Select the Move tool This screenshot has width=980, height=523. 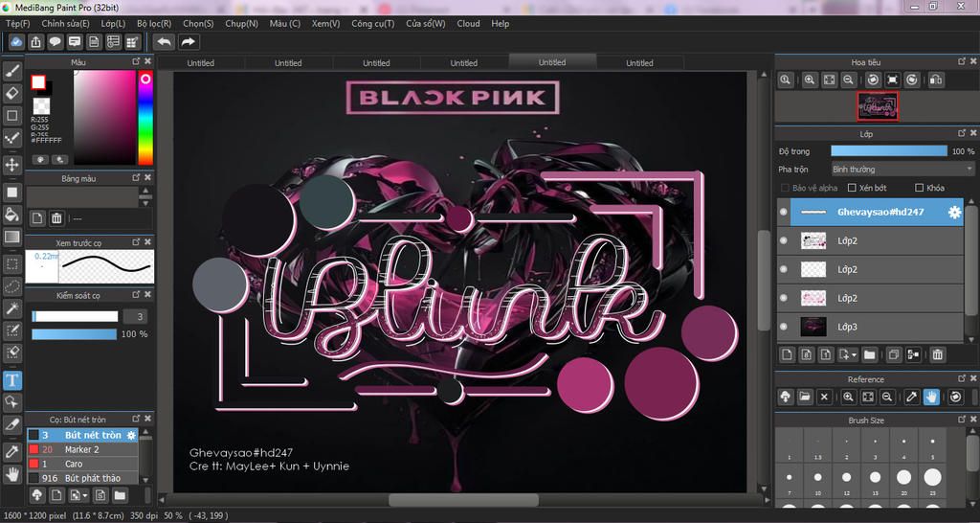[11, 165]
